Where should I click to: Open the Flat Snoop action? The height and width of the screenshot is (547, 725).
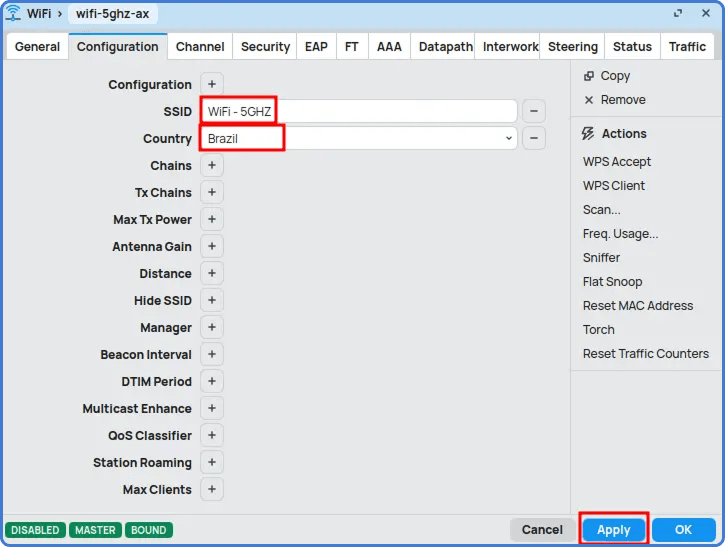click(x=612, y=282)
